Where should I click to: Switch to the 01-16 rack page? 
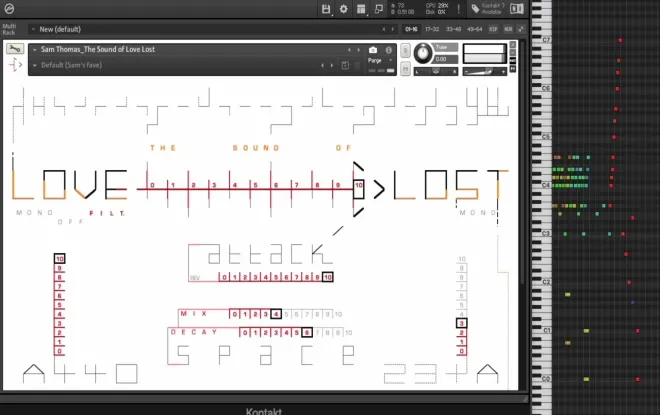pyautogui.click(x=411, y=29)
